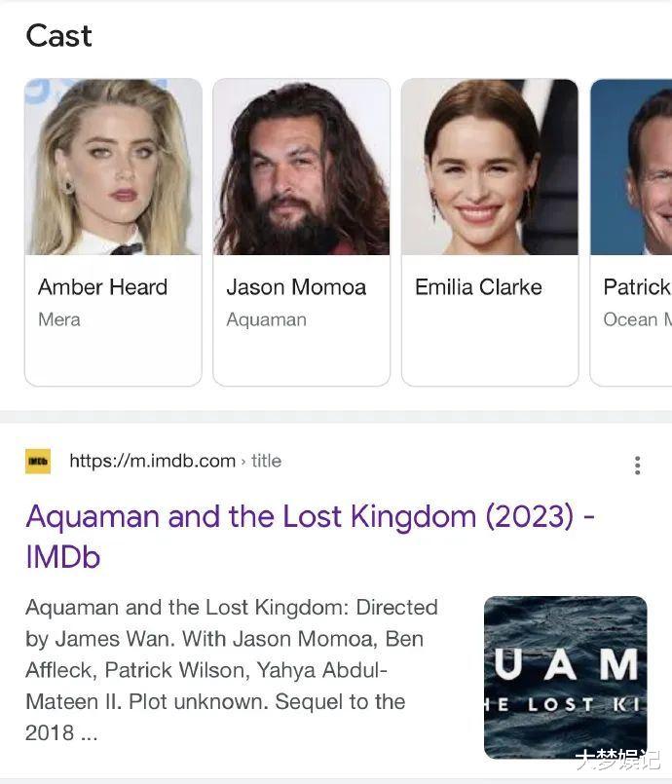This screenshot has width=672, height=784.
Task: Tap Emilia Clarke's cast photo
Action: point(490,168)
